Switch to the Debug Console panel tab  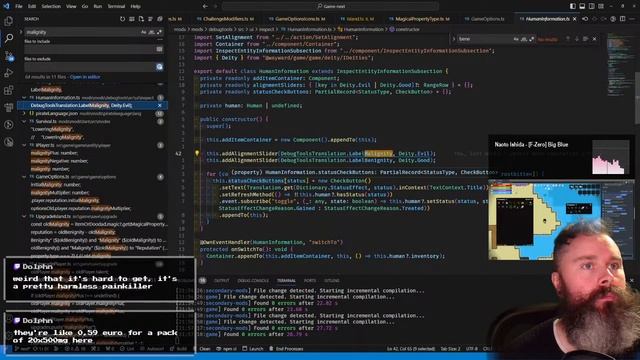click(x=253, y=280)
